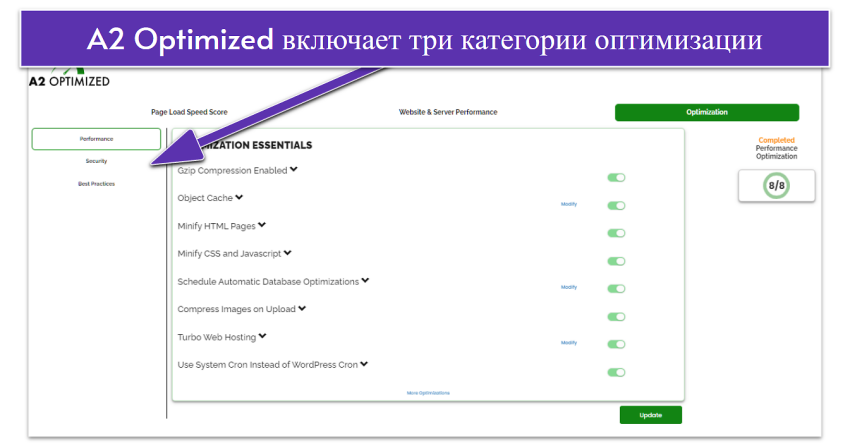850x446 pixels.
Task: Click the A2 Optimized logo
Action: pos(69,79)
